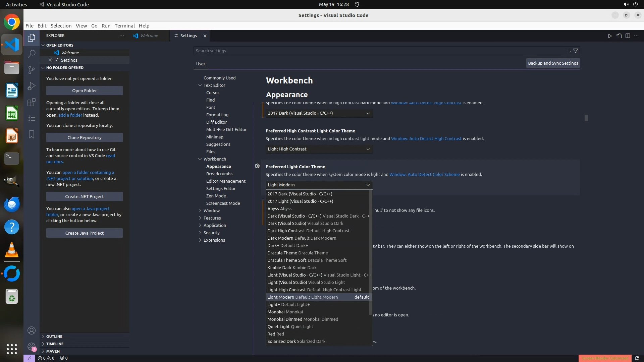Open the Terminal menu
Image resolution: width=644 pixels, height=362 pixels.
[x=124, y=25]
